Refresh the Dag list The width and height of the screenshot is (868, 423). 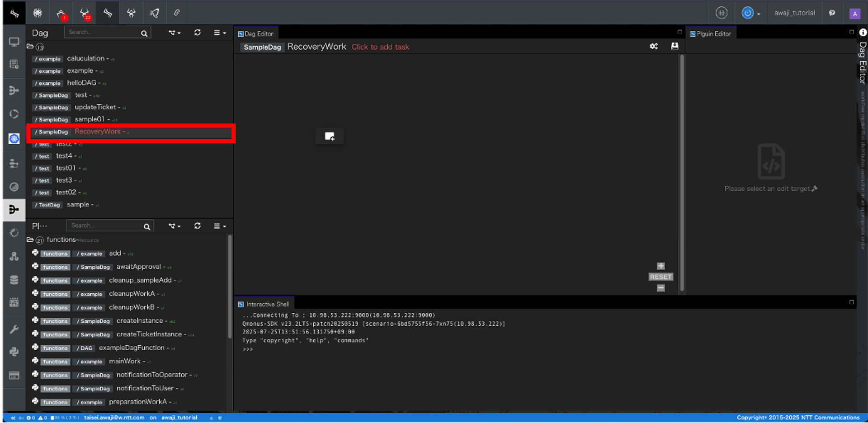point(198,33)
